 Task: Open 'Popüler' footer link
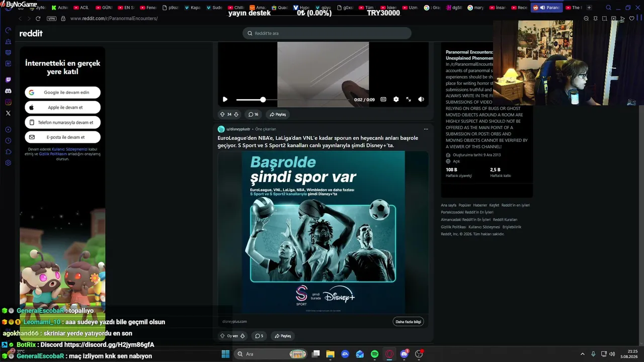(465, 205)
